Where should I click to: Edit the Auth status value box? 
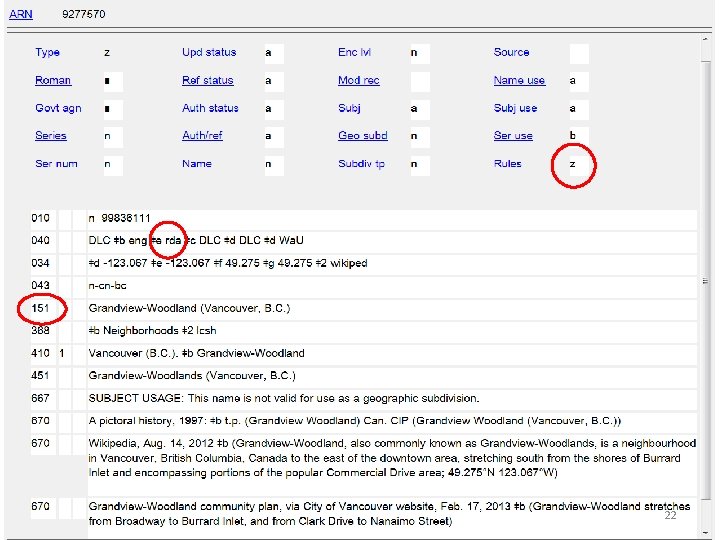pyautogui.click(x=274, y=109)
